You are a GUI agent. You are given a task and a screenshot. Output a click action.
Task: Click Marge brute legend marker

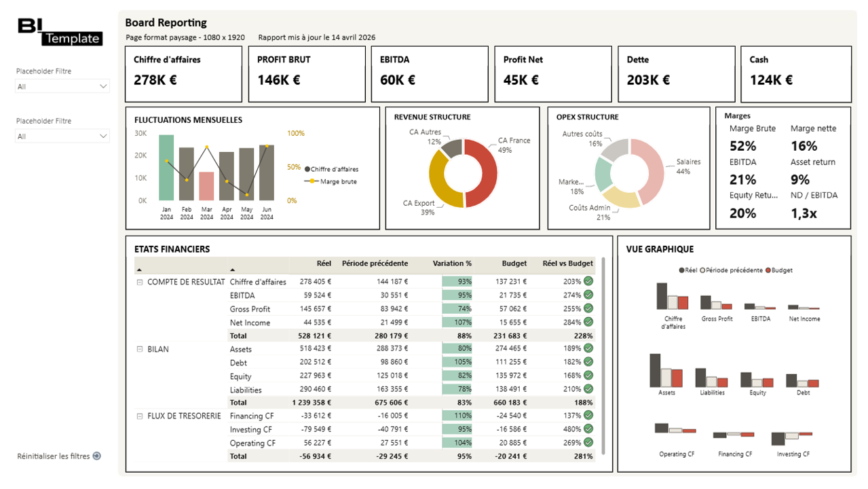(312, 181)
